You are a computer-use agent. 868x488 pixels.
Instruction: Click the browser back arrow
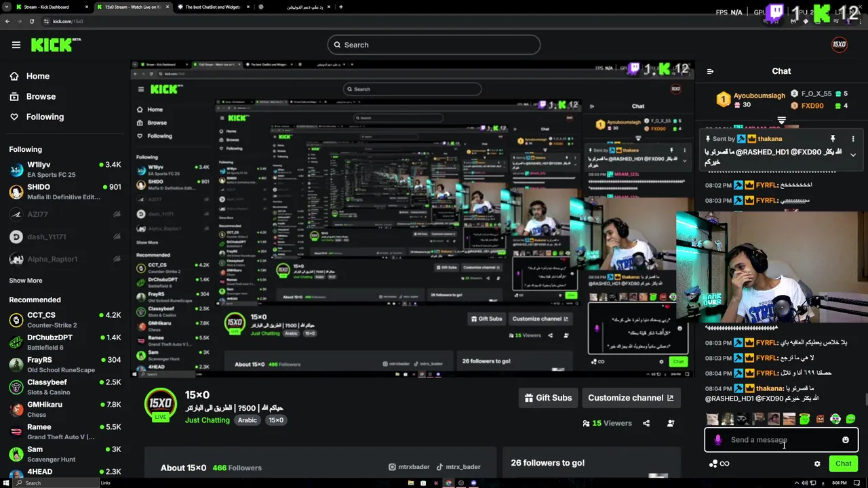(7, 21)
